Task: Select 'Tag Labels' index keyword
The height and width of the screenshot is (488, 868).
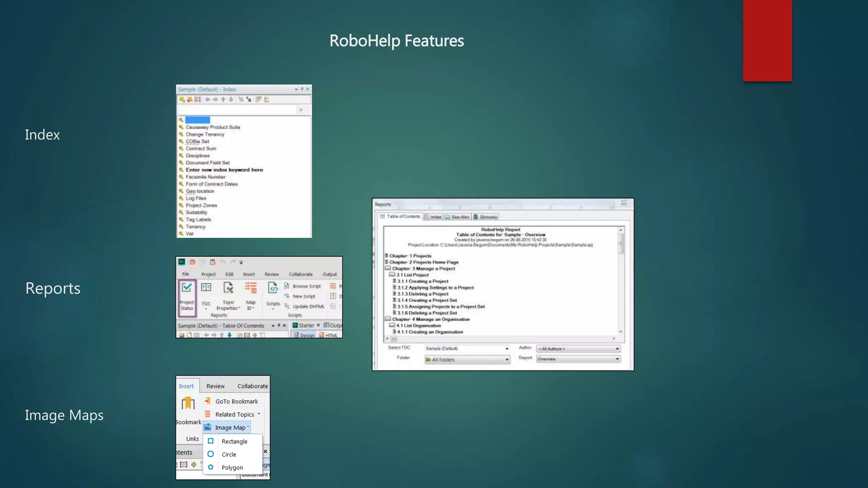Action: point(198,219)
